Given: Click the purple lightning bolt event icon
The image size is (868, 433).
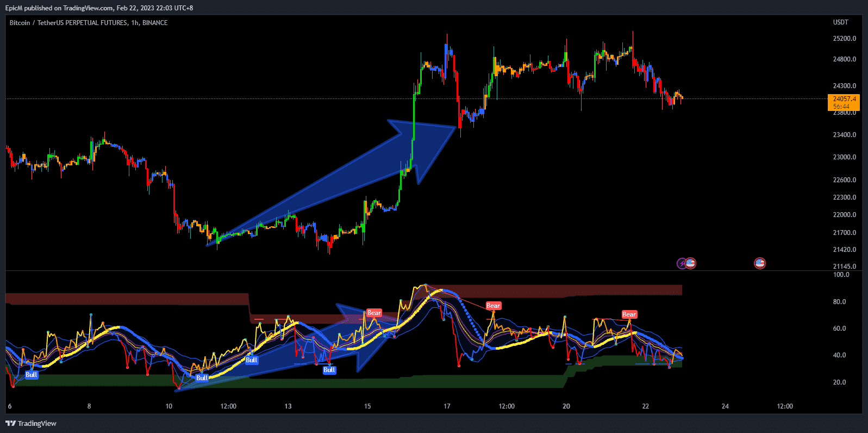Looking at the screenshot, I should (x=682, y=264).
